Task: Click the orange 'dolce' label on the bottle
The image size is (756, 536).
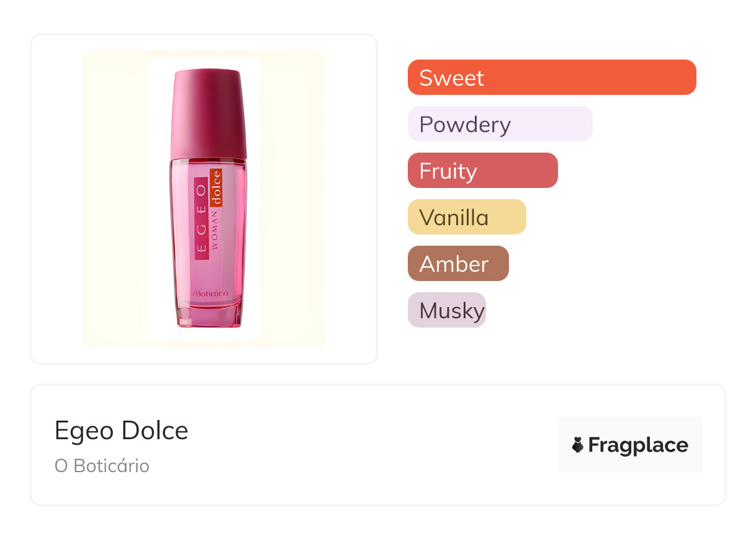Action: pyautogui.click(x=216, y=187)
